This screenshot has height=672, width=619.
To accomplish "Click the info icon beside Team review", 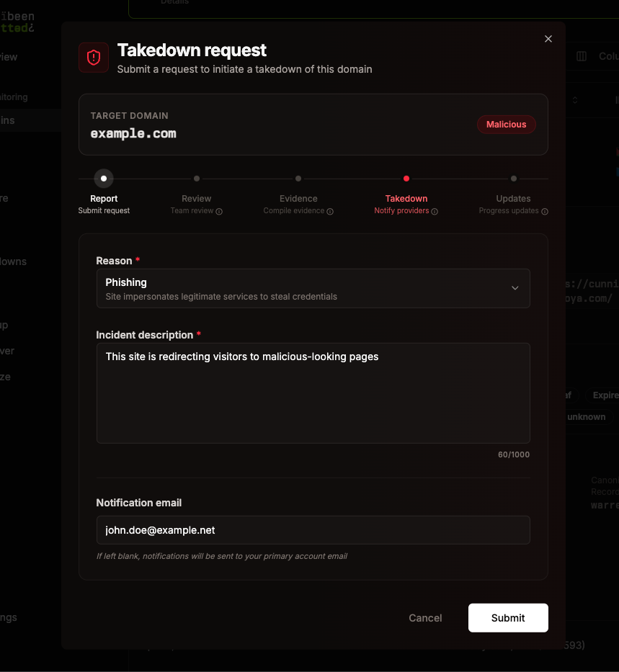I will tap(218, 210).
